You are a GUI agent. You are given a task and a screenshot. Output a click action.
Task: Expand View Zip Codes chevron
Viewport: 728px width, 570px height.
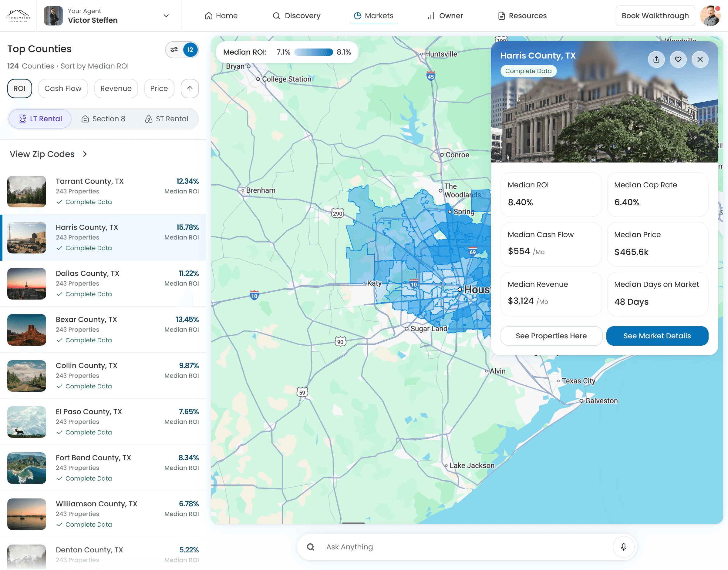tap(85, 154)
